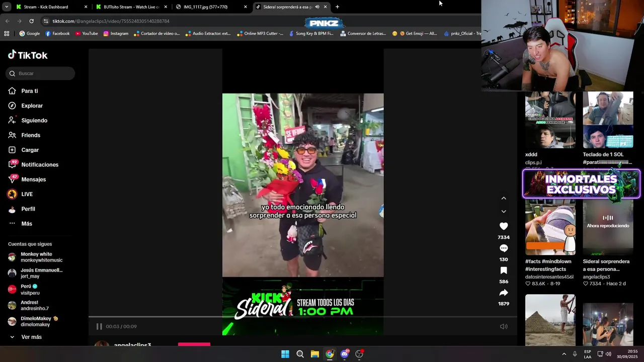
Task: Open Cortador de vídeo bookmark
Action: [156, 34]
